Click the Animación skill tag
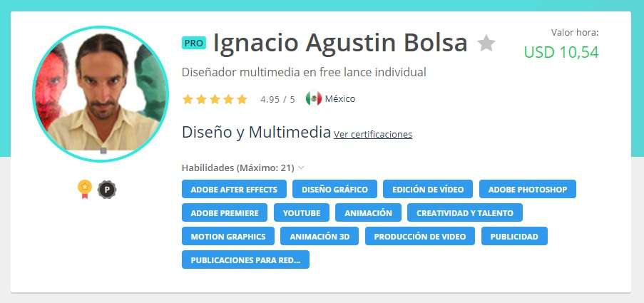 (x=368, y=213)
